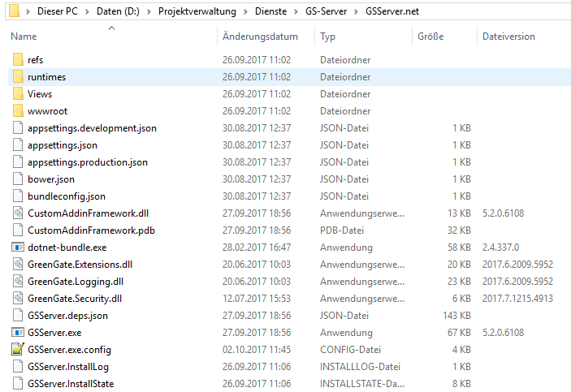This screenshot has height=392, width=571.
Task: Go to GS-Server in breadcrumb
Action: (326, 11)
